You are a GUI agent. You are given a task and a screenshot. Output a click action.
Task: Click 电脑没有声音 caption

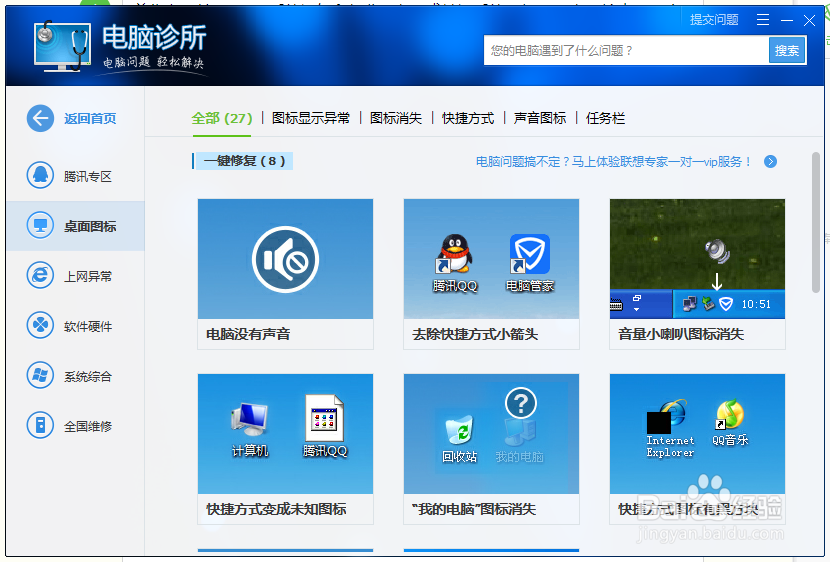point(248,334)
